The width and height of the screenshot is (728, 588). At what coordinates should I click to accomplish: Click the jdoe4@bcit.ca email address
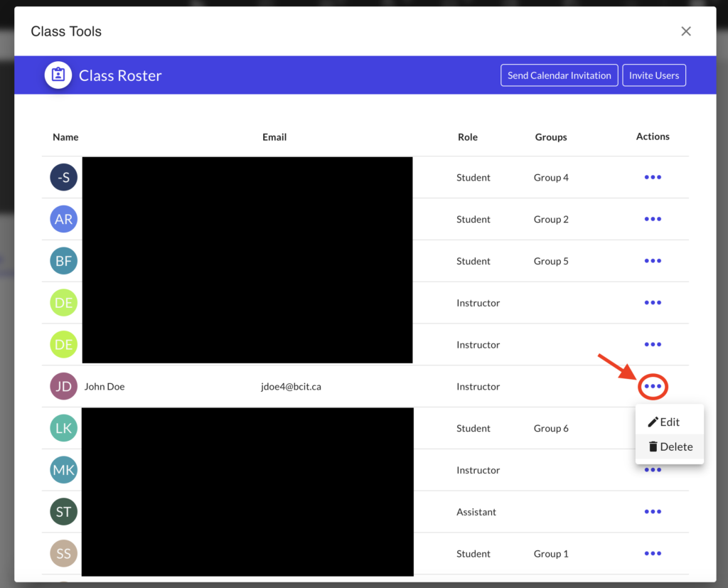[x=291, y=387]
